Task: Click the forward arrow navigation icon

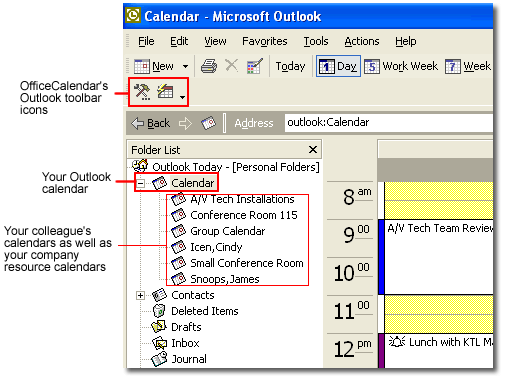Action: [185, 123]
